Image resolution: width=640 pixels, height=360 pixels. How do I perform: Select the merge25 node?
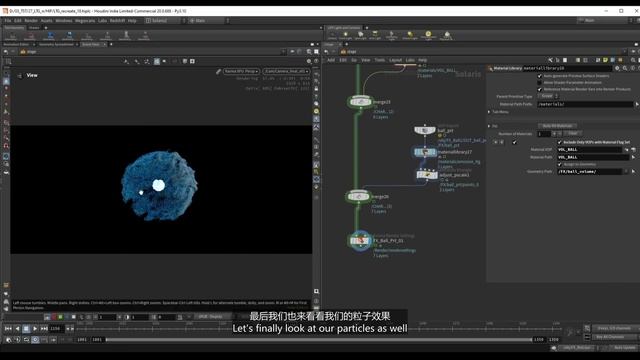coord(360,102)
